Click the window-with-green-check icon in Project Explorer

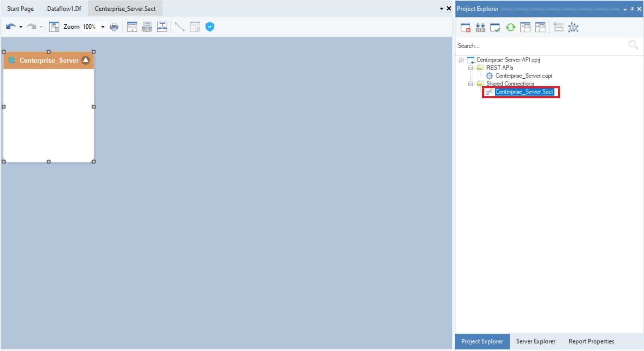[x=495, y=28]
